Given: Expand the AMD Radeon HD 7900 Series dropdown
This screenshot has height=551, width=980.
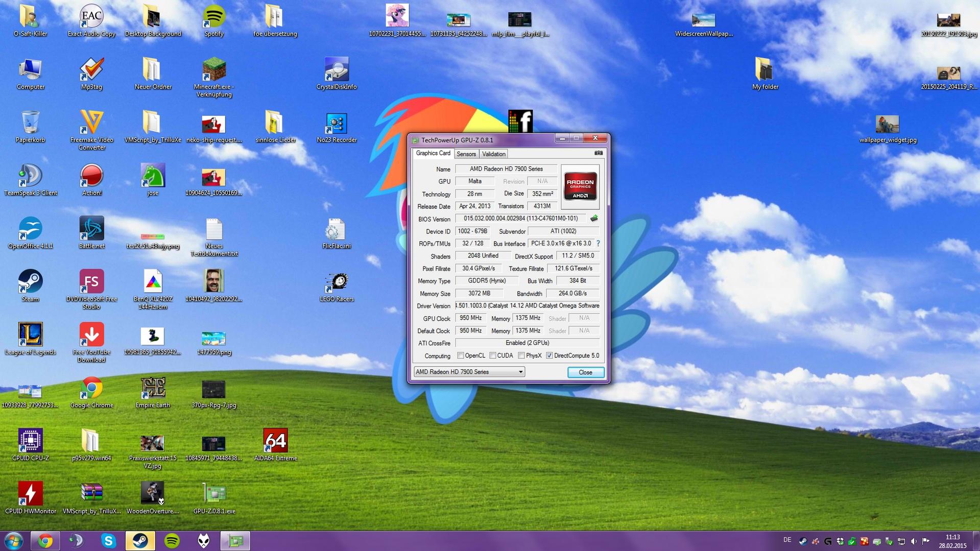Looking at the screenshot, I should tap(469, 372).
